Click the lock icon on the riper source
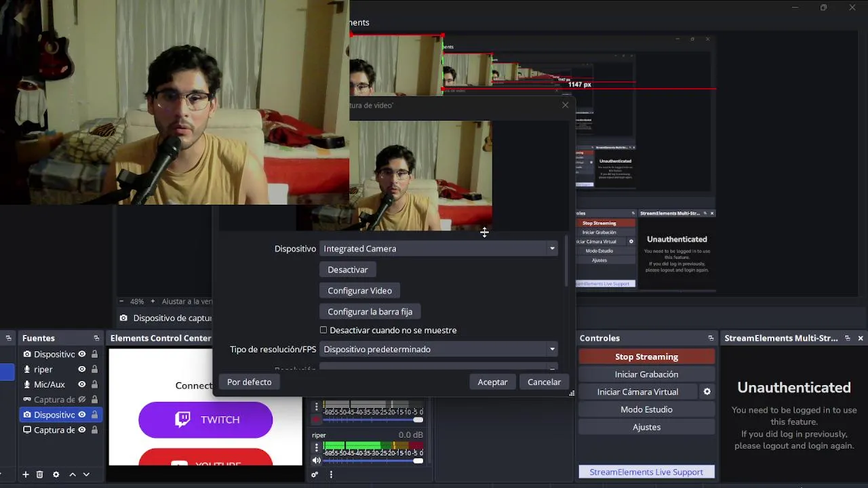Screen dimensions: 868x488 coord(94,369)
